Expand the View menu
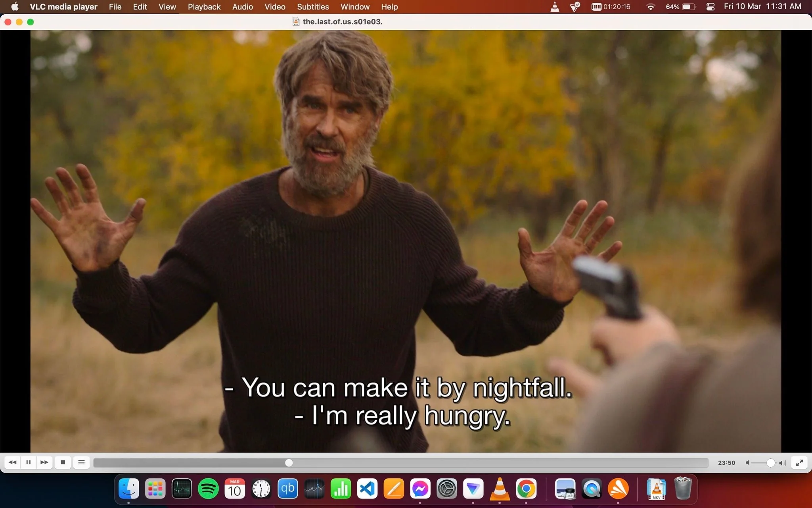Screen dimensions: 812x508 [x=167, y=7]
